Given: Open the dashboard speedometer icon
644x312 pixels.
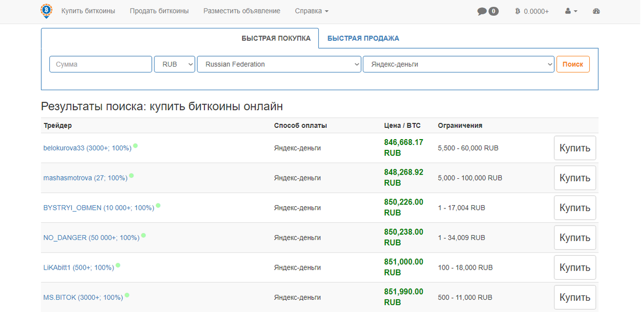Looking at the screenshot, I should click(596, 10).
